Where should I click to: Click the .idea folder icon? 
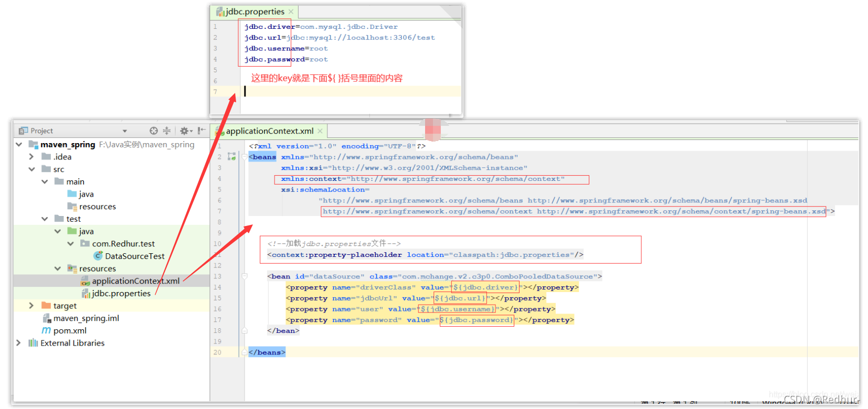point(46,156)
